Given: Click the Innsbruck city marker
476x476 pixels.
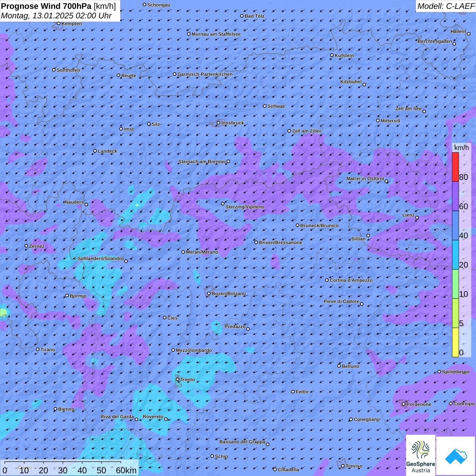Looking at the screenshot, I should pos(219,123).
